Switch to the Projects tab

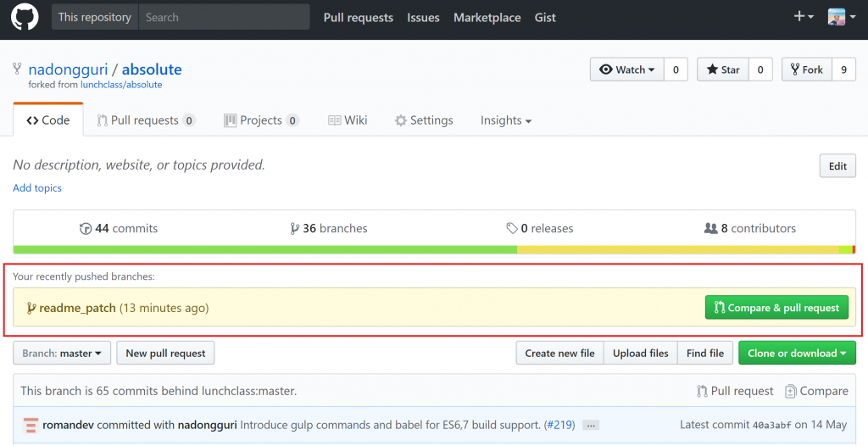pyautogui.click(x=262, y=120)
